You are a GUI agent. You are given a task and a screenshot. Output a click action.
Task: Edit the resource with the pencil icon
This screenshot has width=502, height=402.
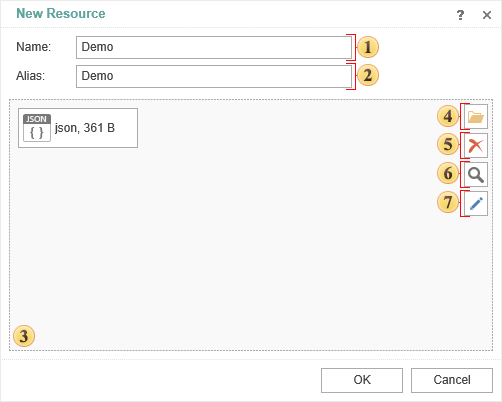(x=476, y=204)
